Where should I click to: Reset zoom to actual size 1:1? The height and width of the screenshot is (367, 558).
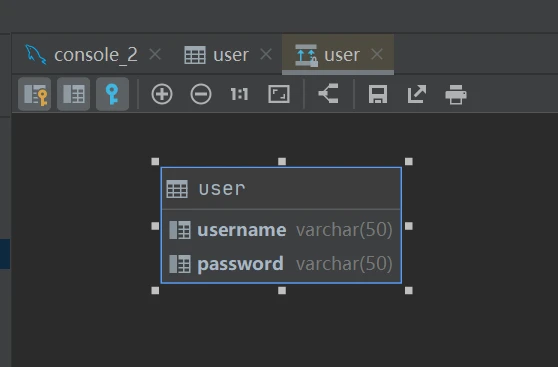click(x=239, y=94)
